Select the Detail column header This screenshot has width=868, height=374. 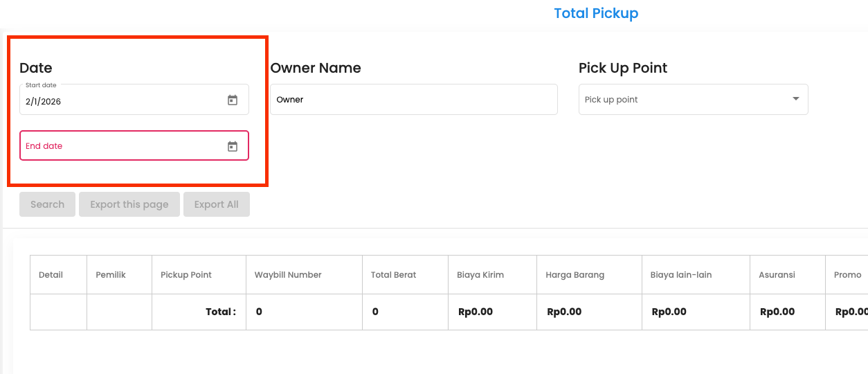pos(51,275)
